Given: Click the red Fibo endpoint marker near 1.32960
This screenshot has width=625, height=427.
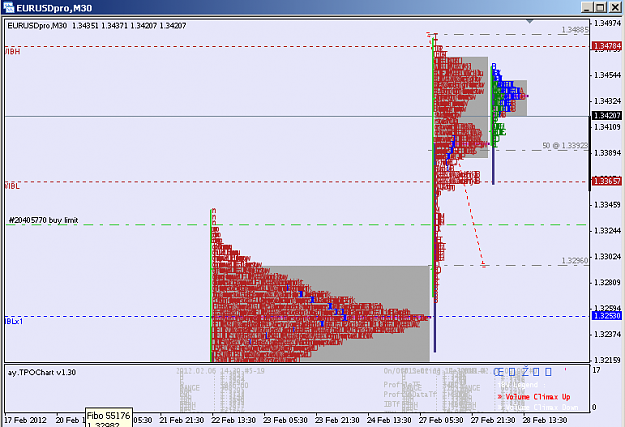Looking at the screenshot, I should click(x=483, y=264).
